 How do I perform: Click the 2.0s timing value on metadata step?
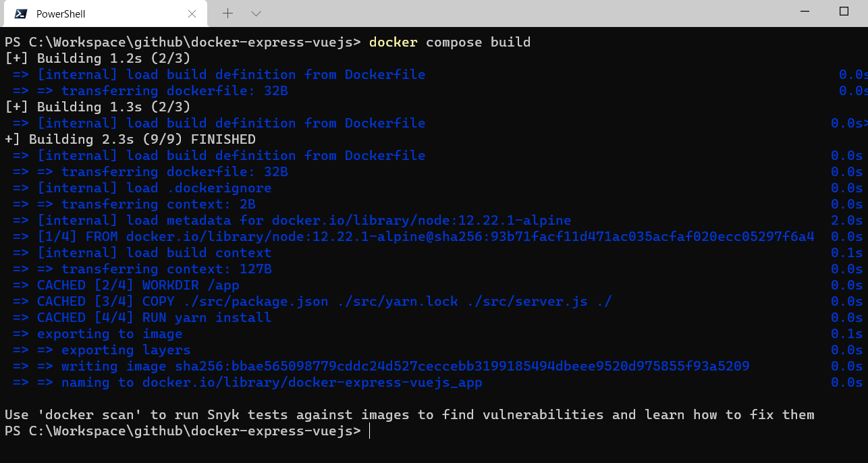[846, 219]
